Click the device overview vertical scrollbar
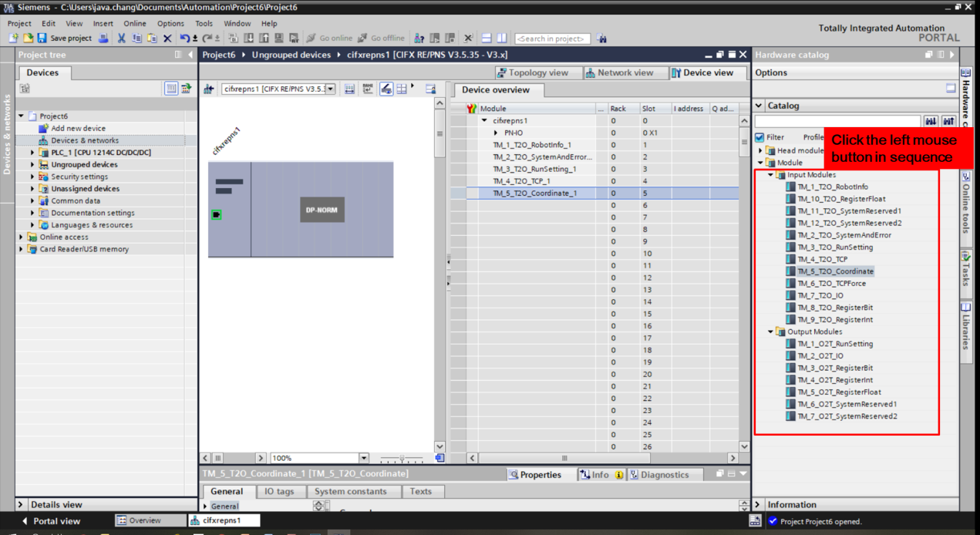This screenshot has height=535, width=980. coord(744,283)
